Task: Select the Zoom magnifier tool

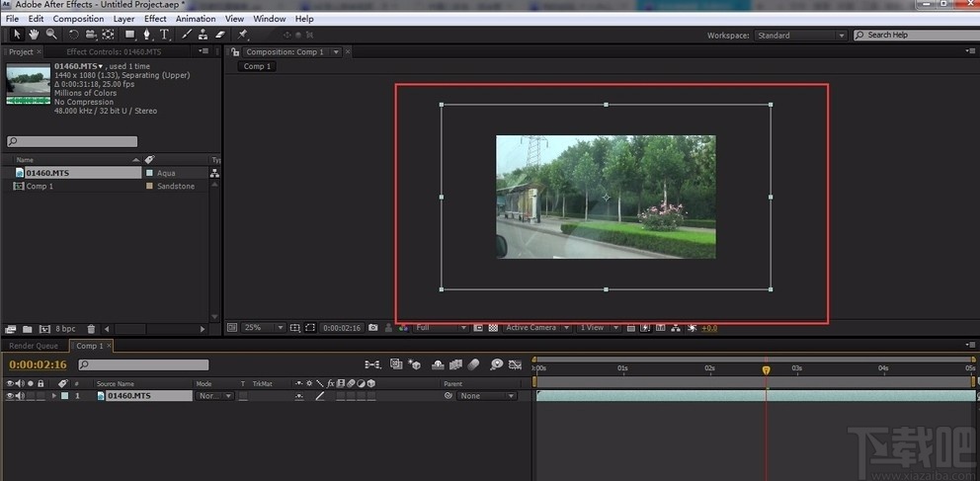Action: click(51, 34)
